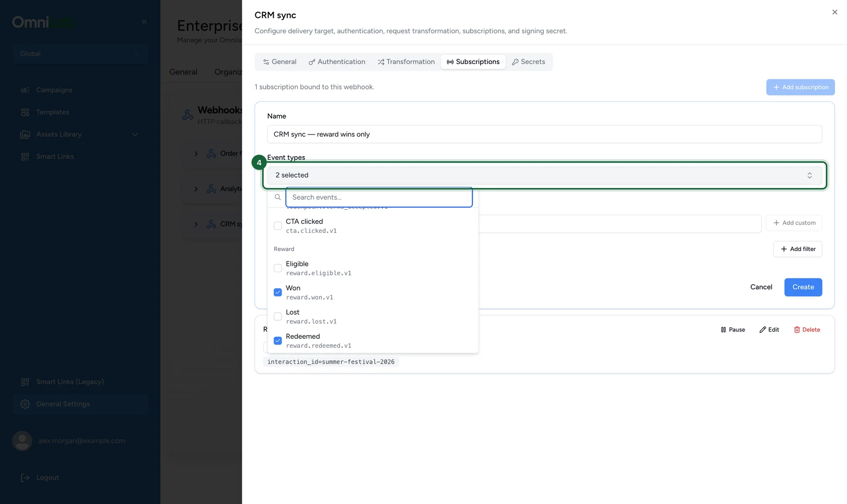Open the Transformation tab
This screenshot has height=504, width=847.
406,62
